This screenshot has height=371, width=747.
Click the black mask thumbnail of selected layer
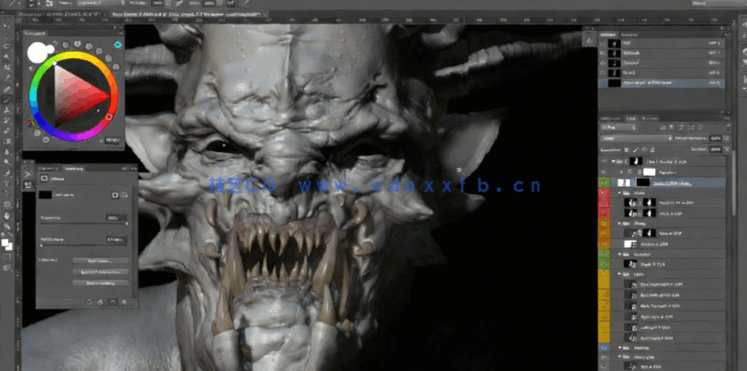(643, 182)
